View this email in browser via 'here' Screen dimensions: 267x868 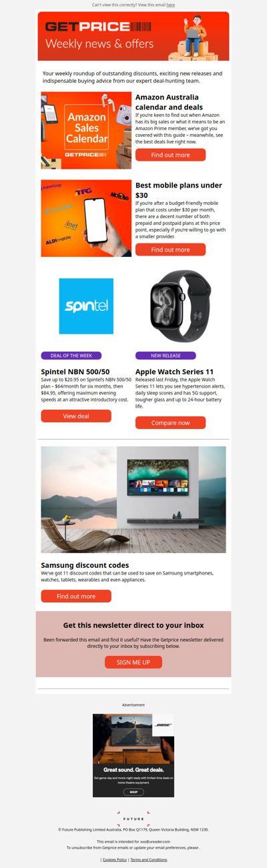[171, 5]
